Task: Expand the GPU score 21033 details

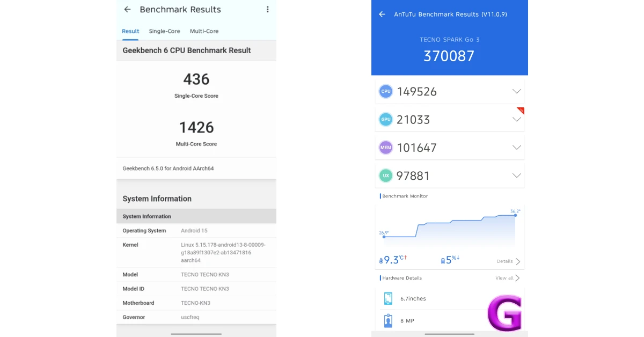Action: (x=517, y=119)
